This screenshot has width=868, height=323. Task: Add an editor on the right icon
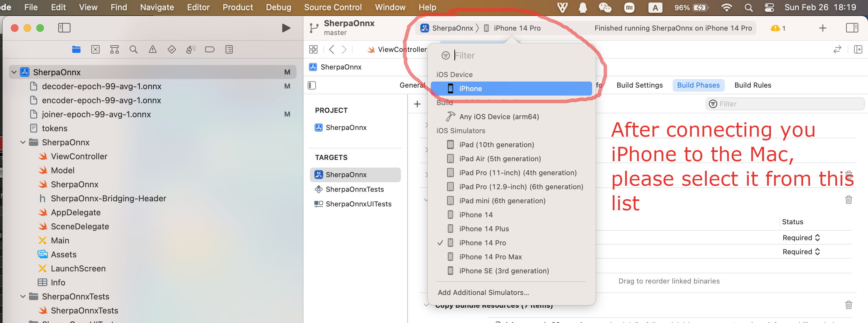click(x=858, y=50)
